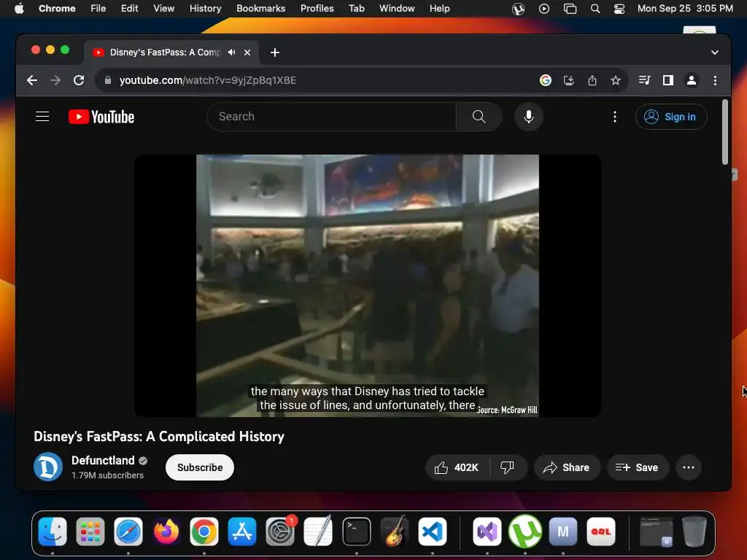The height and width of the screenshot is (560, 747).
Task: Open Chrome profile icon
Action: (x=692, y=80)
